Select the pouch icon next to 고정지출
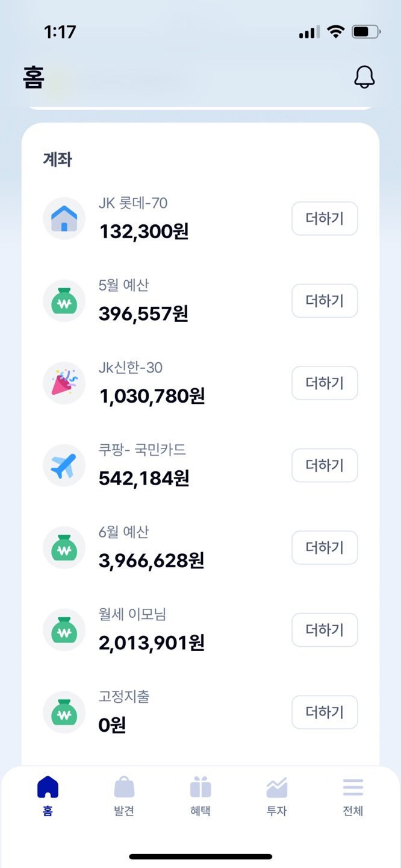 pos(64,712)
